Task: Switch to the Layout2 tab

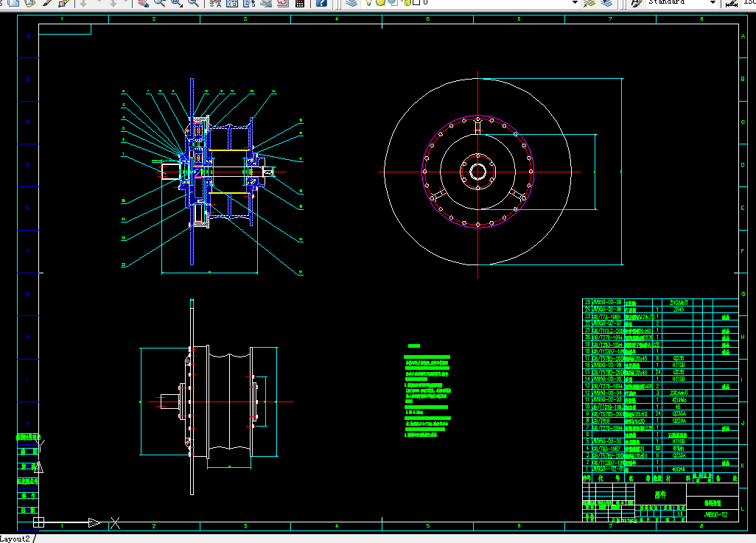Action: click(15, 539)
